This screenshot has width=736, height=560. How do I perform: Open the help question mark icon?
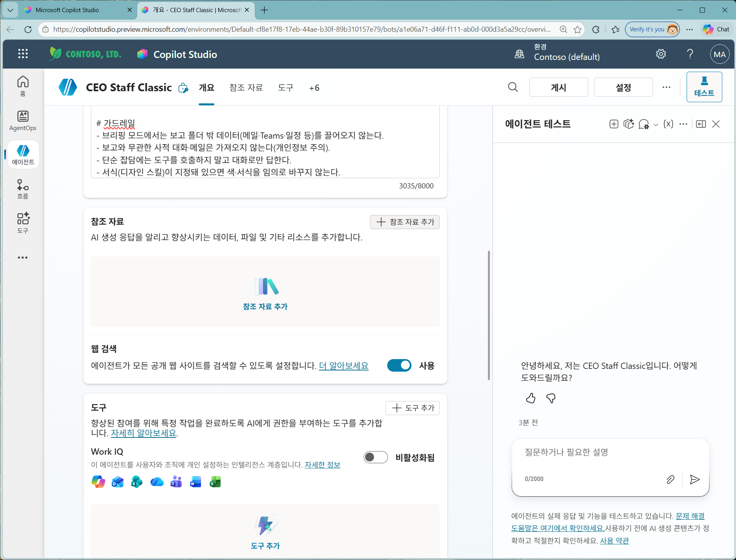pos(690,54)
